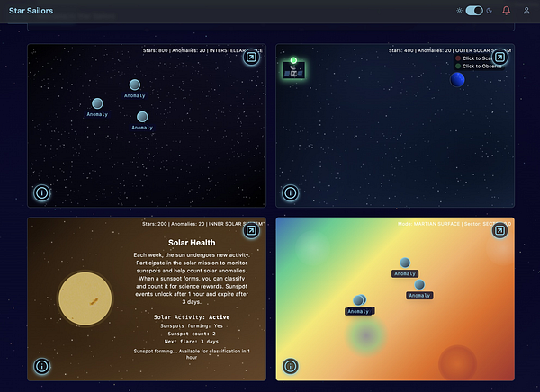Open notifications via the red bell icon
This screenshot has width=540, height=392.
click(x=506, y=11)
